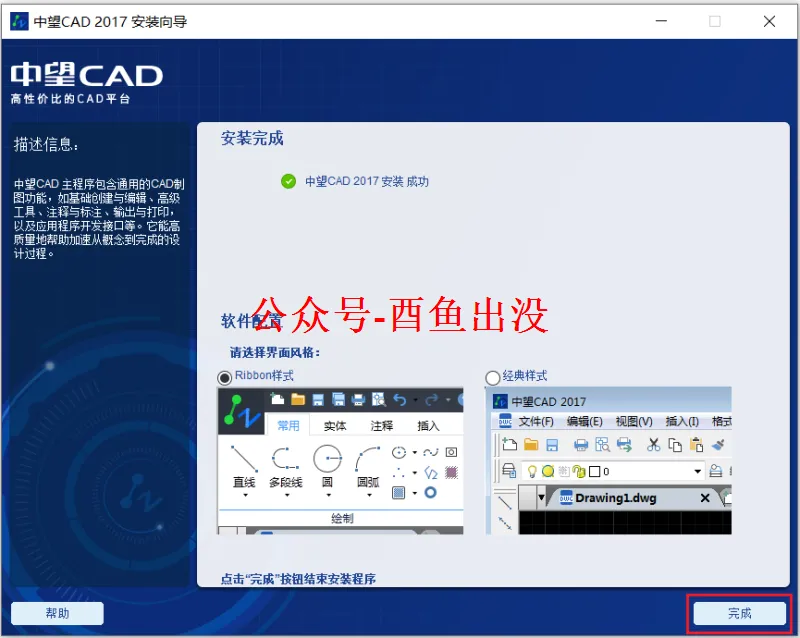Image resolution: width=800 pixels, height=638 pixels.
Task: Click the X on the Drawing1.dwg tab
Action: [705, 498]
